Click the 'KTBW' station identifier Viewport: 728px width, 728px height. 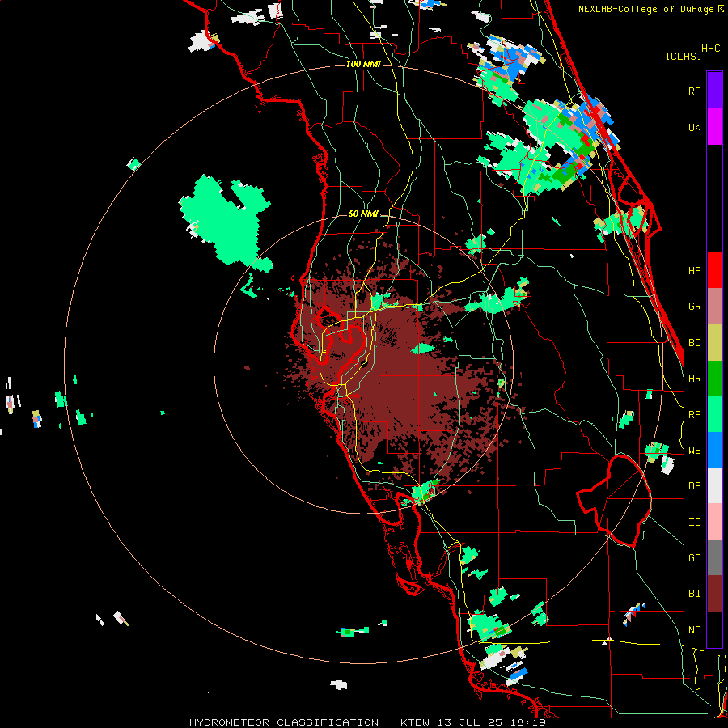(x=415, y=722)
